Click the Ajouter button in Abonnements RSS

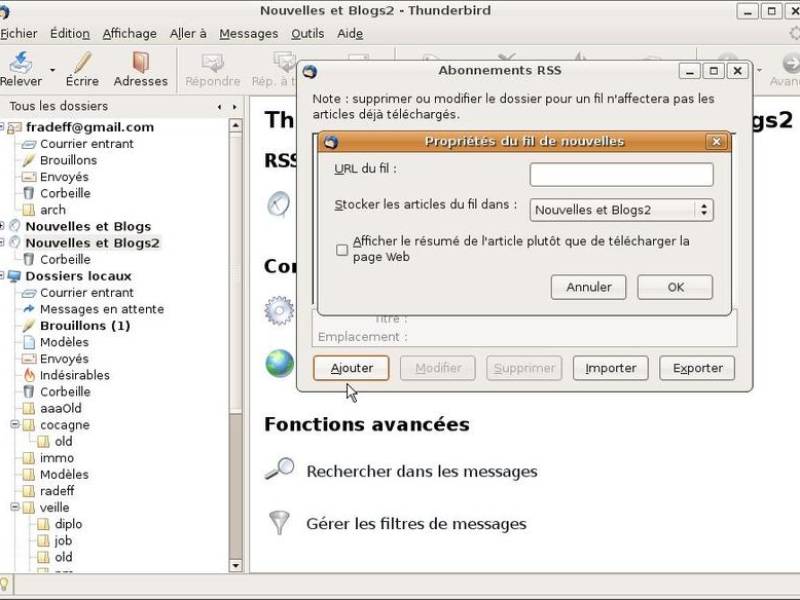(x=351, y=368)
